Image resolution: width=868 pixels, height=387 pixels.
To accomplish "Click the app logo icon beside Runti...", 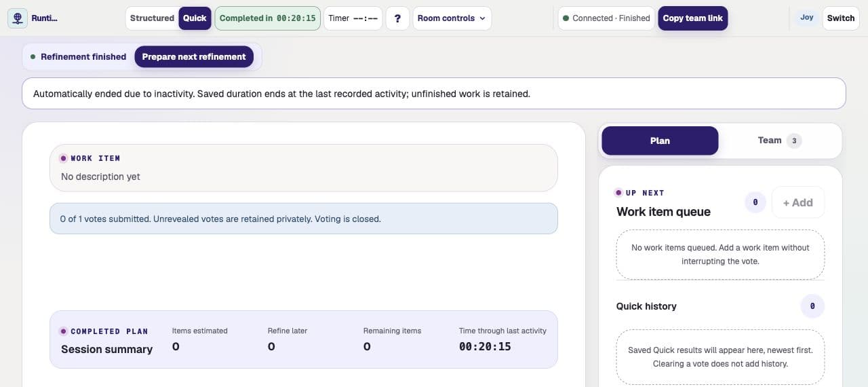I will (x=18, y=18).
